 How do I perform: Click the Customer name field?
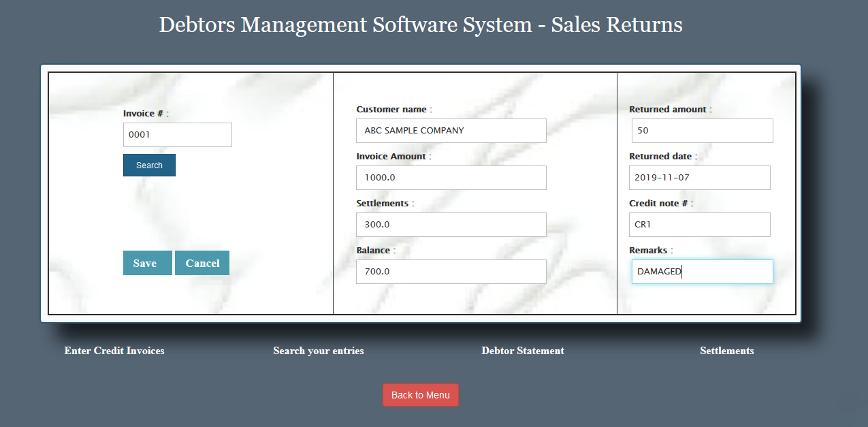pos(451,131)
